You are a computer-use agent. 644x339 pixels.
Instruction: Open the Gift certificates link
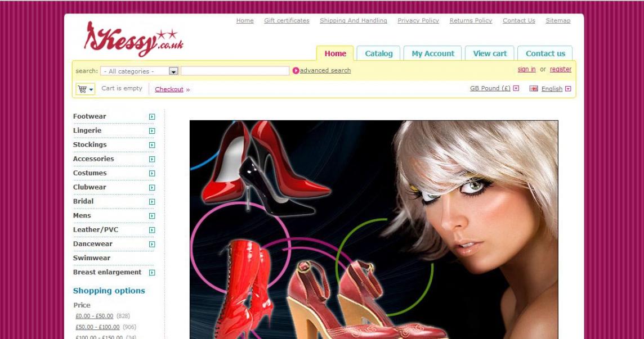click(287, 21)
